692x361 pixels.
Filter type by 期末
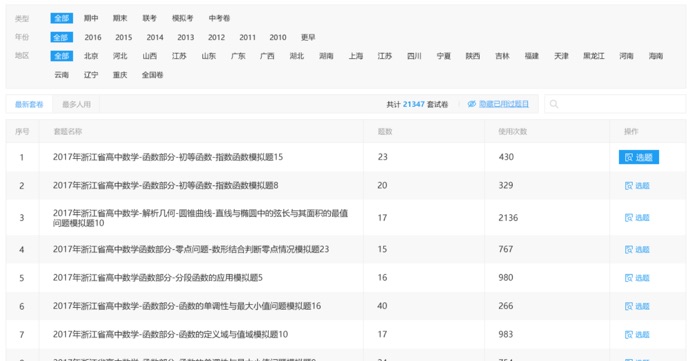120,18
